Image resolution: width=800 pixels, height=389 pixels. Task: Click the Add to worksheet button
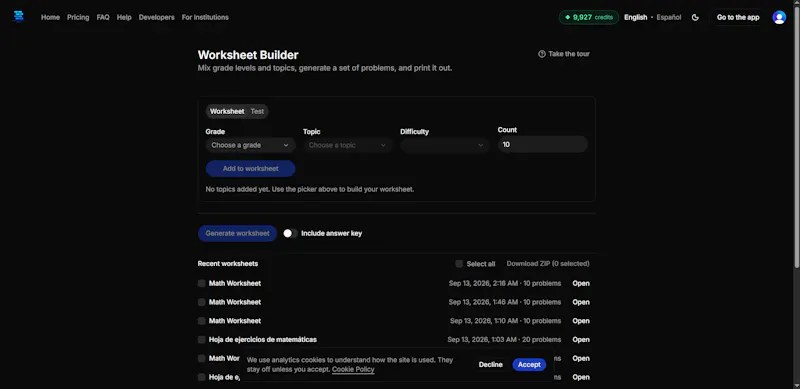(x=251, y=168)
